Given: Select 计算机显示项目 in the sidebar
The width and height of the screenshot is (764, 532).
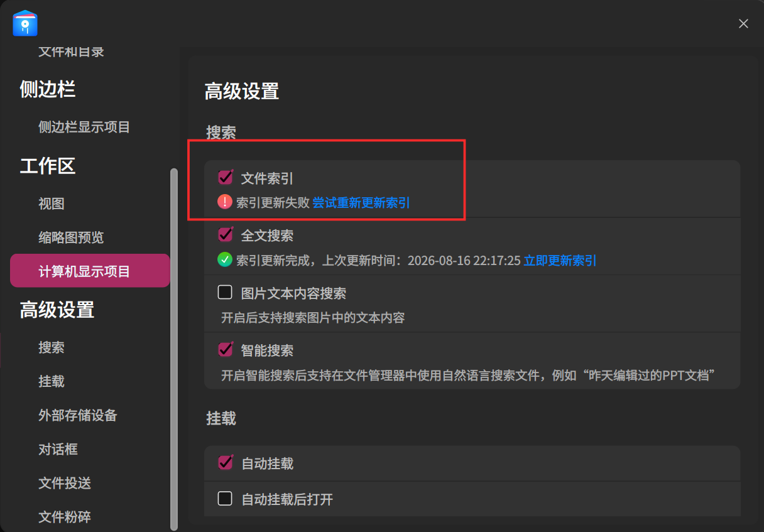Looking at the screenshot, I should click(x=90, y=271).
